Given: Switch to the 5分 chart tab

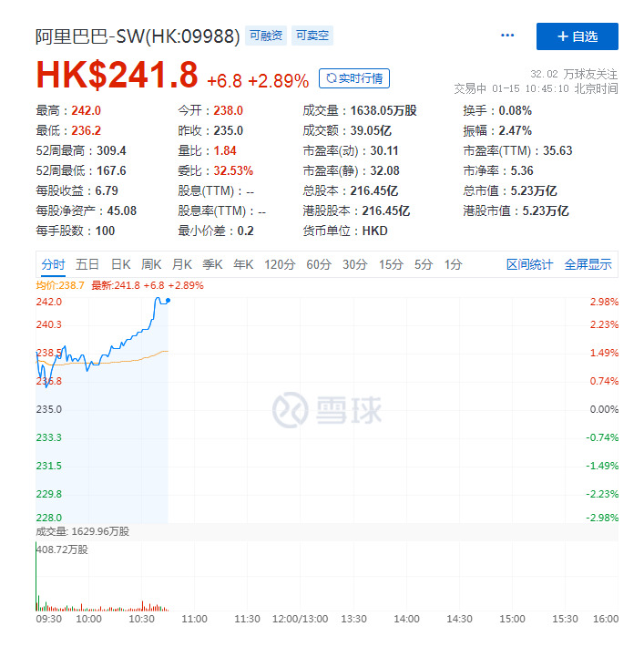Looking at the screenshot, I should 424,264.
